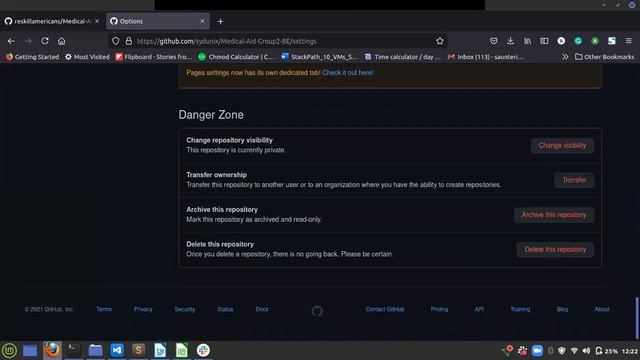The height and width of the screenshot is (360, 640).
Task: Open the Docs footer link
Action: pyautogui.click(x=262, y=309)
